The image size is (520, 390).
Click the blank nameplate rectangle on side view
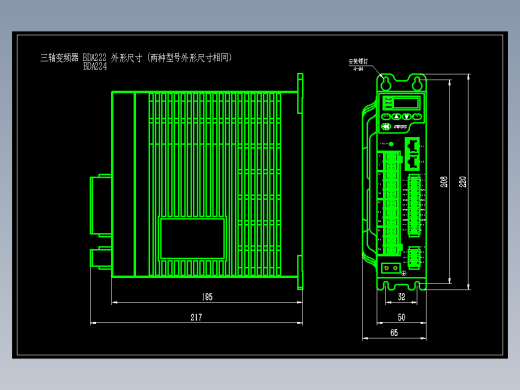coord(192,238)
